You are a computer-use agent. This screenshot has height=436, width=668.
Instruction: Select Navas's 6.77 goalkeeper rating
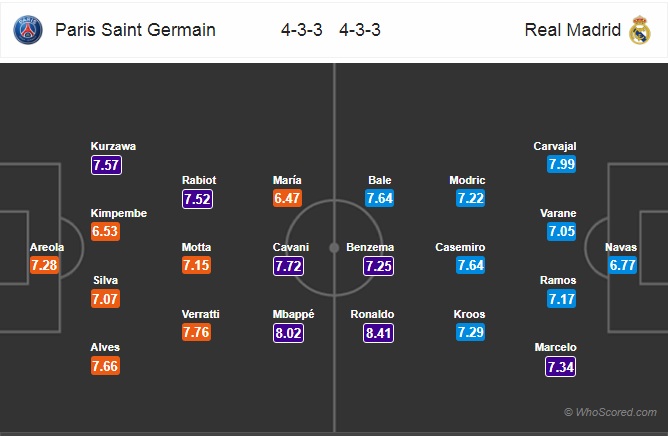pos(622,265)
